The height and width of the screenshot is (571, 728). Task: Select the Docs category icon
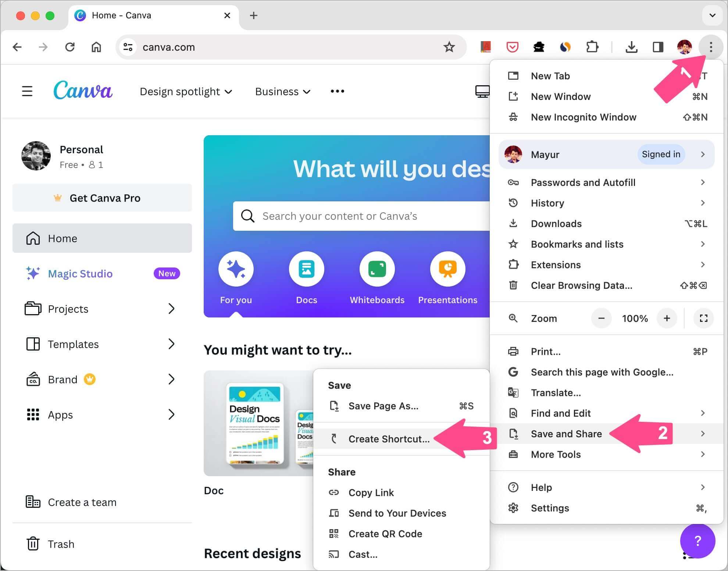[307, 269]
